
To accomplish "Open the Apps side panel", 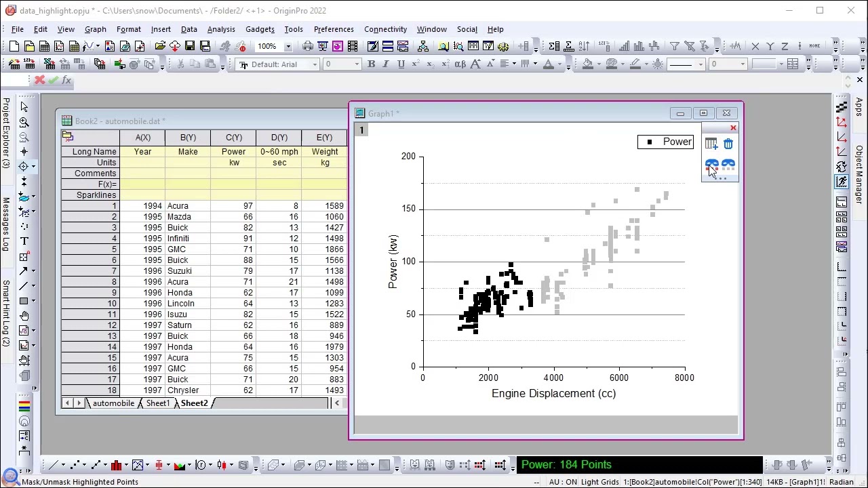I will 859,107.
